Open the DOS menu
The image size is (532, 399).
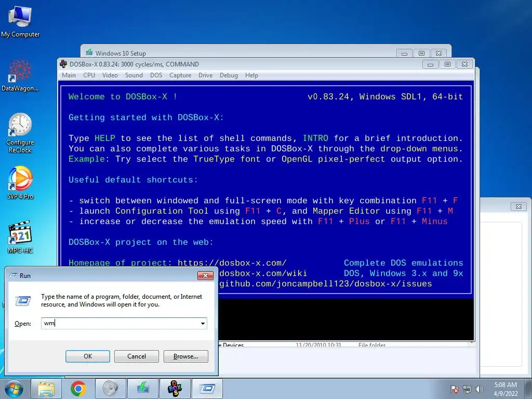coord(156,75)
